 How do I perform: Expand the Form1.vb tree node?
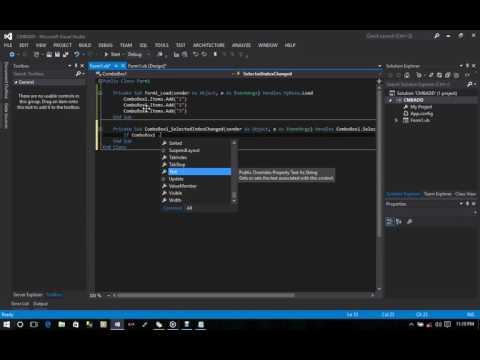(396, 120)
